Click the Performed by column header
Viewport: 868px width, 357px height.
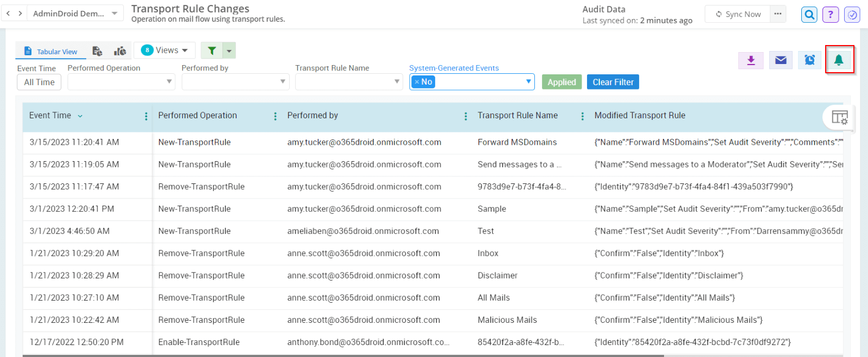coord(312,116)
